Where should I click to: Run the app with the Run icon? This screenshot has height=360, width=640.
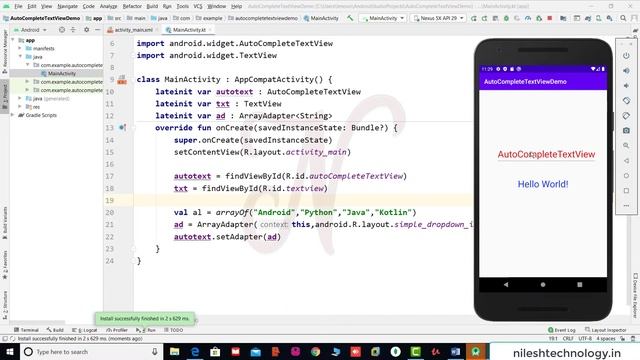473,18
